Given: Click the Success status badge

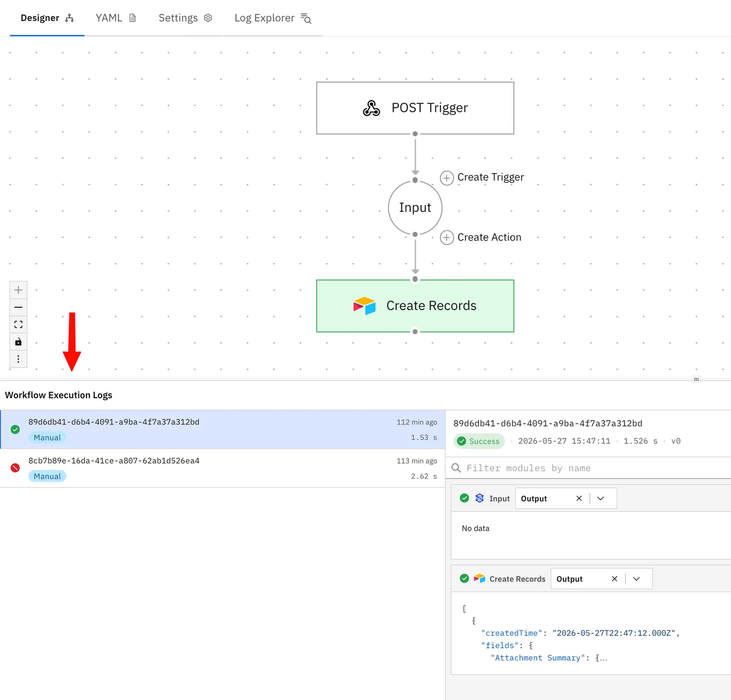Looking at the screenshot, I should [x=479, y=441].
